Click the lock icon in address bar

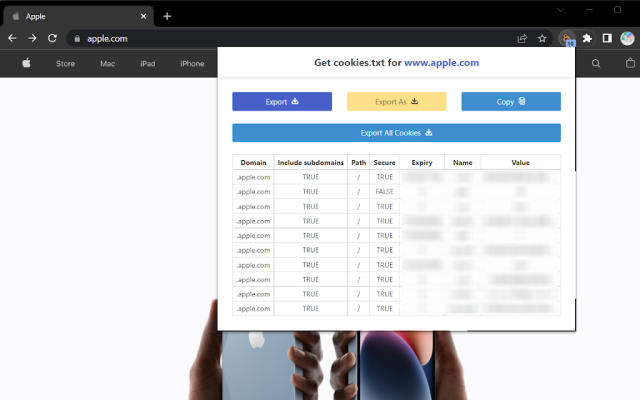(x=77, y=39)
